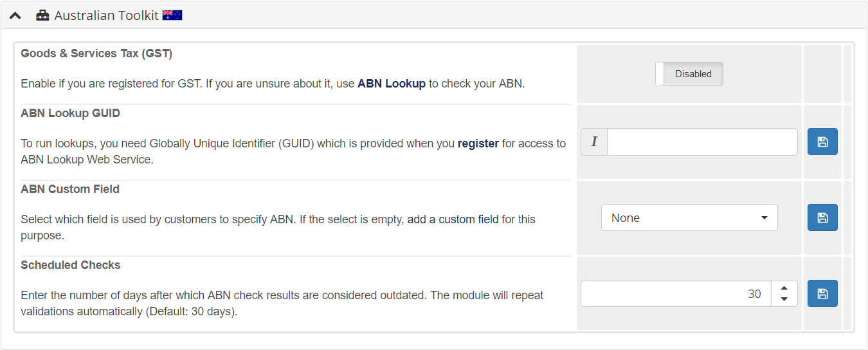The width and height of the screenshot is (868, 350).
Task: Click the Australian flag icon
Action: pyautogui.click(x=172, y=15)
